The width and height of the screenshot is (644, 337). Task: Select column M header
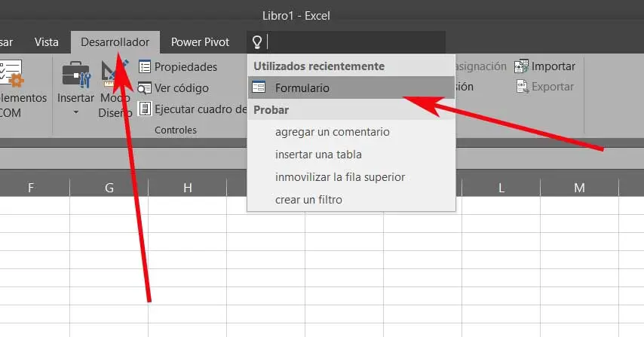(x=579, y=188)
